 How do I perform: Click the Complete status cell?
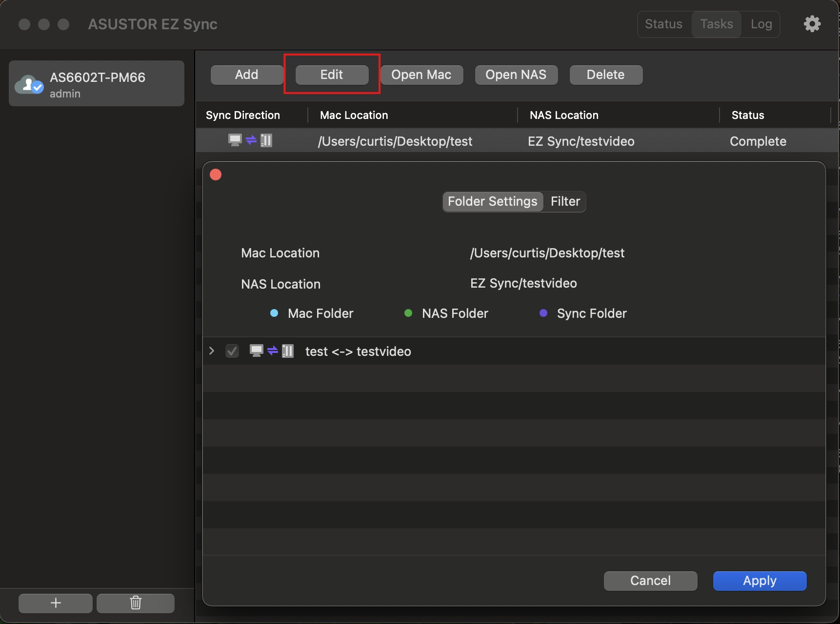coord(758,141)
